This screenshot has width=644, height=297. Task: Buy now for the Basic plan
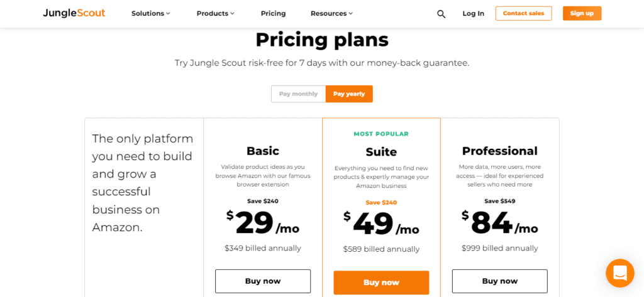(263, 281)
